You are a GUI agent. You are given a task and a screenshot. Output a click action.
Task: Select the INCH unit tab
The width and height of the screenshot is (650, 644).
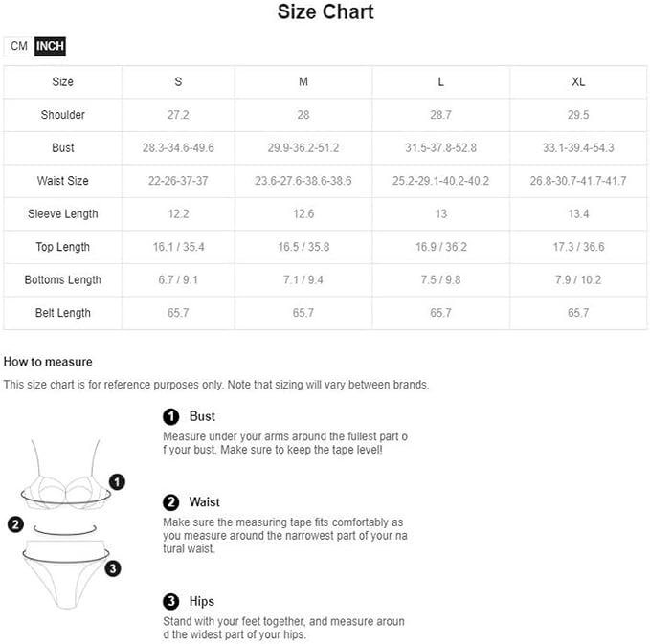click(50, 46)
